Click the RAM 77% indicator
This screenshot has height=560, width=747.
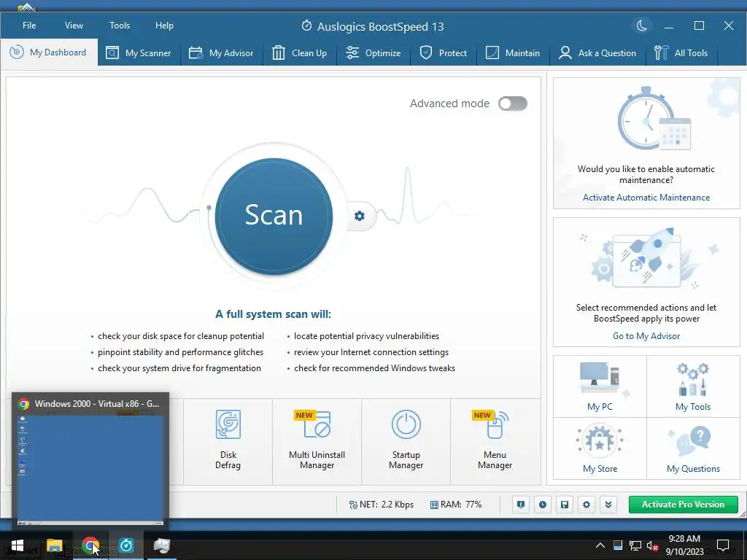click(456, 505)
